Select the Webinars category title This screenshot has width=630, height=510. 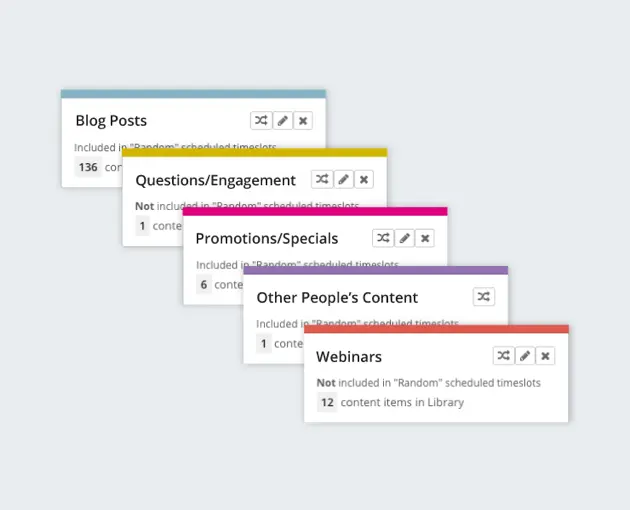(349, 357)
